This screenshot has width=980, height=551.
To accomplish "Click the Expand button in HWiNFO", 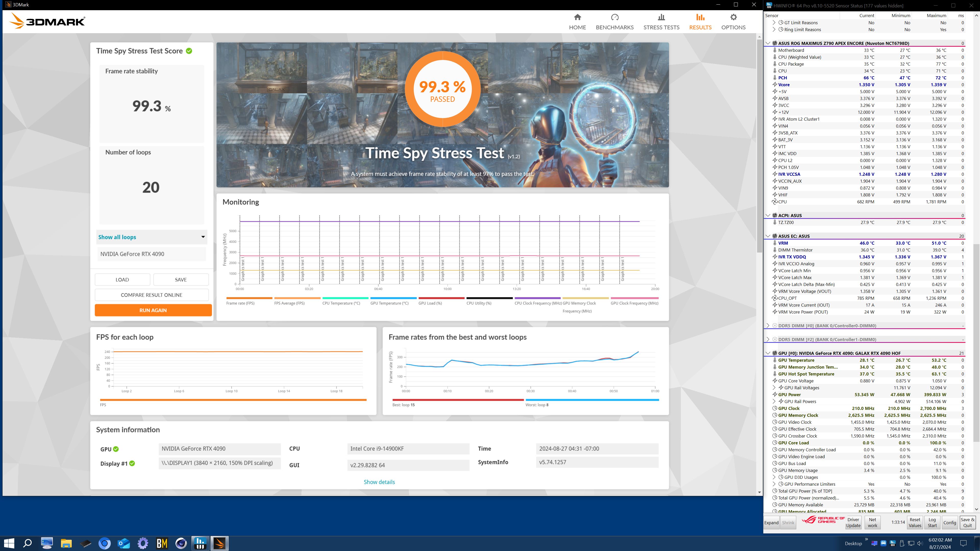I will (771, 522).
